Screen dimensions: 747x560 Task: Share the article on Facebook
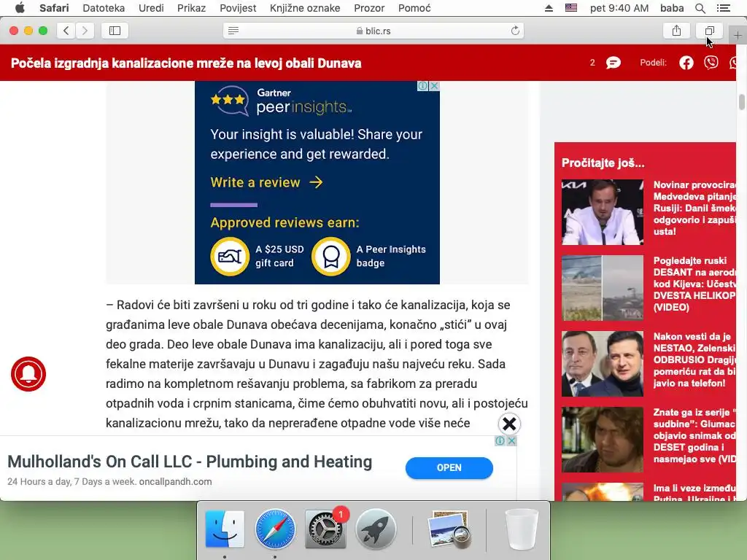pos(686,63)
